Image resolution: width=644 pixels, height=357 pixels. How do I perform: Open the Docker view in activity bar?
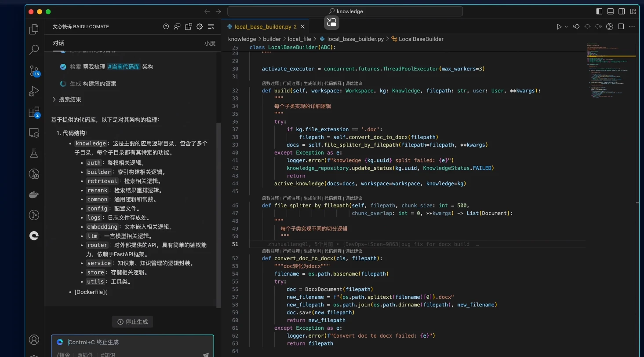[34, 195]
